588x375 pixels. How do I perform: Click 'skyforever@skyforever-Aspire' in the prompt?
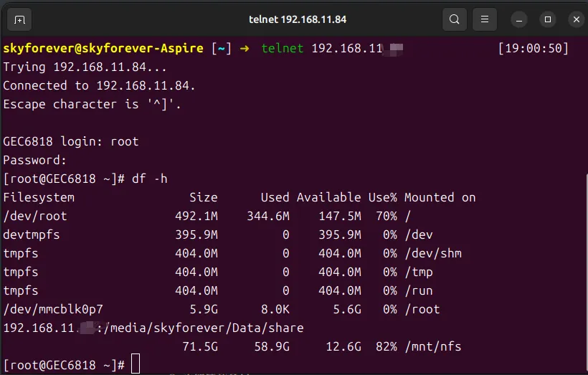(103, 48)
